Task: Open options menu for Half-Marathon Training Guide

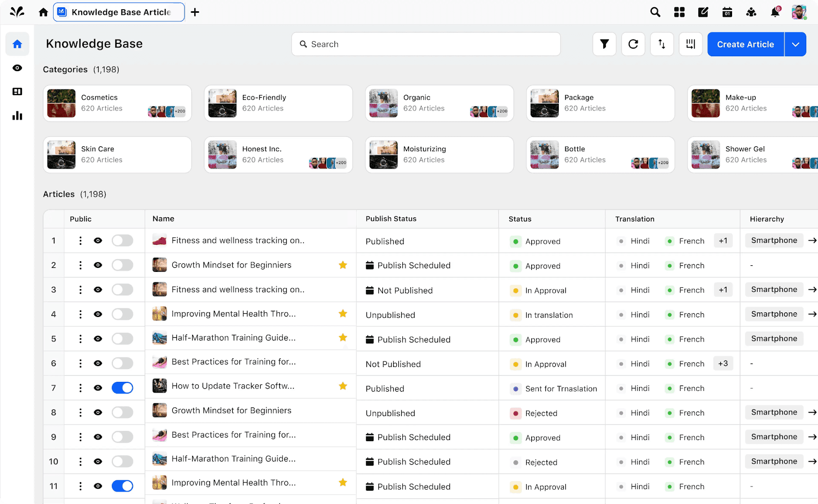Action: (80, 338)
